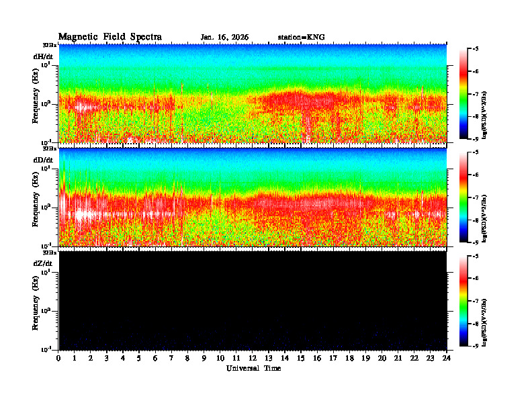The width and height of the screenshot is (532, 411).
Task: Click the '-7' value on dD/dt color scale
Action: [x=476, y=197]
